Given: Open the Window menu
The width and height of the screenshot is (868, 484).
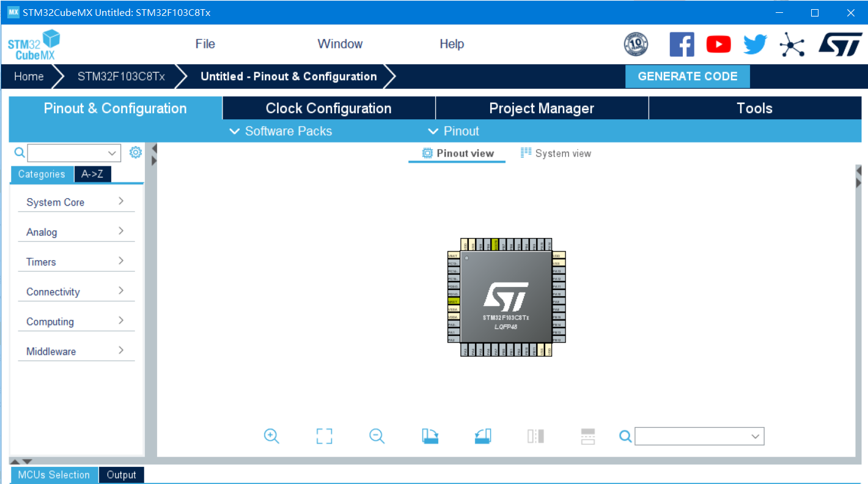Looking at the screenshot, I should click(340, 43).
